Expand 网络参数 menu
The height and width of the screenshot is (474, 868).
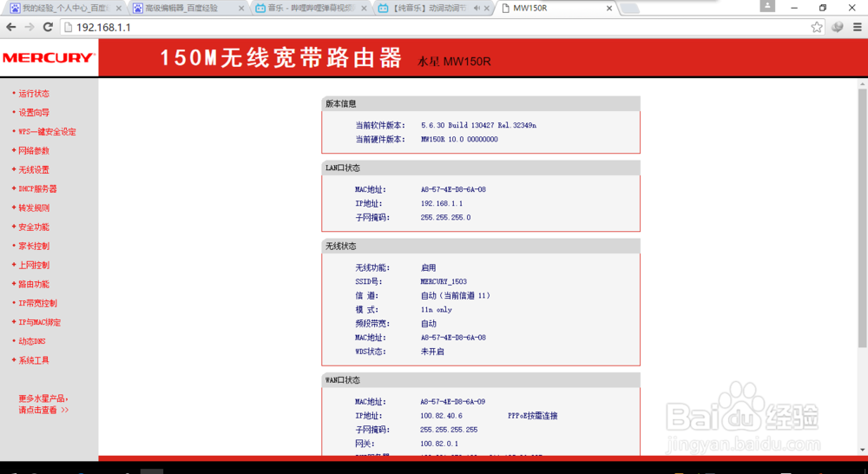pos(34,150)
